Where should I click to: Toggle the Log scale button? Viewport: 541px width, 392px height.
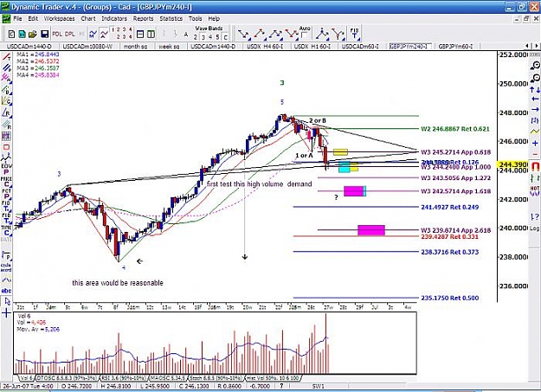534,228
